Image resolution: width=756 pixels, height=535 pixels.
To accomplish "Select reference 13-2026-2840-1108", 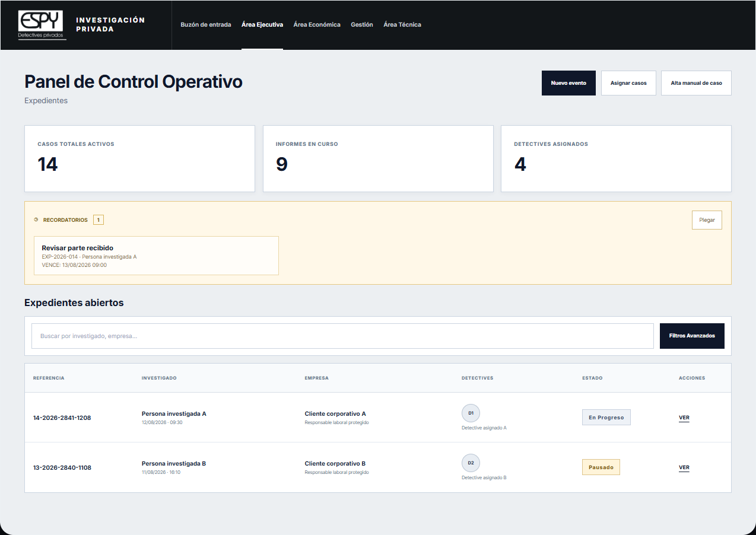I will click(x=62, y=467).
